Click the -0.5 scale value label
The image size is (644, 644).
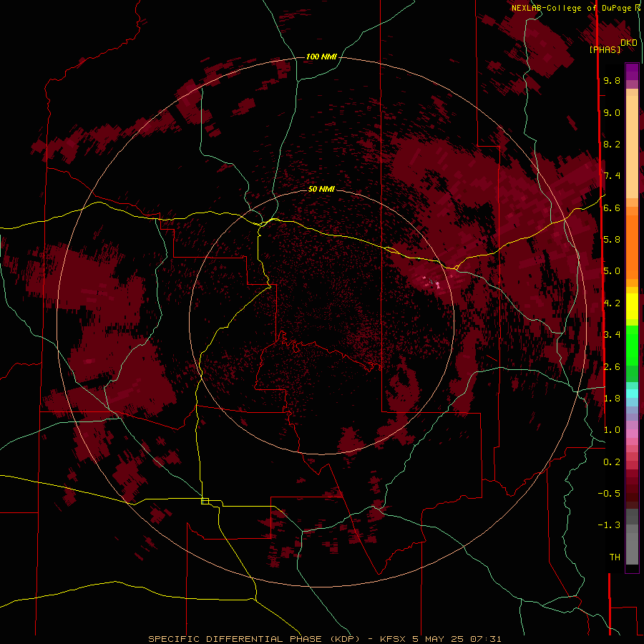(x=609, y=494)
